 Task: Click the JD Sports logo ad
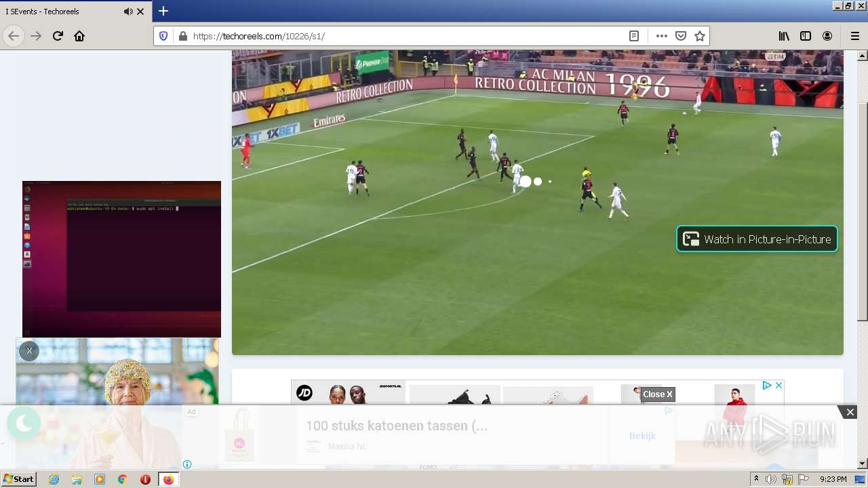coord(304,392)
